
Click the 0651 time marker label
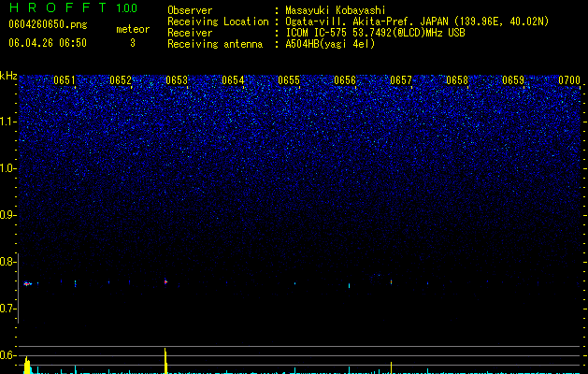point(65,80)
